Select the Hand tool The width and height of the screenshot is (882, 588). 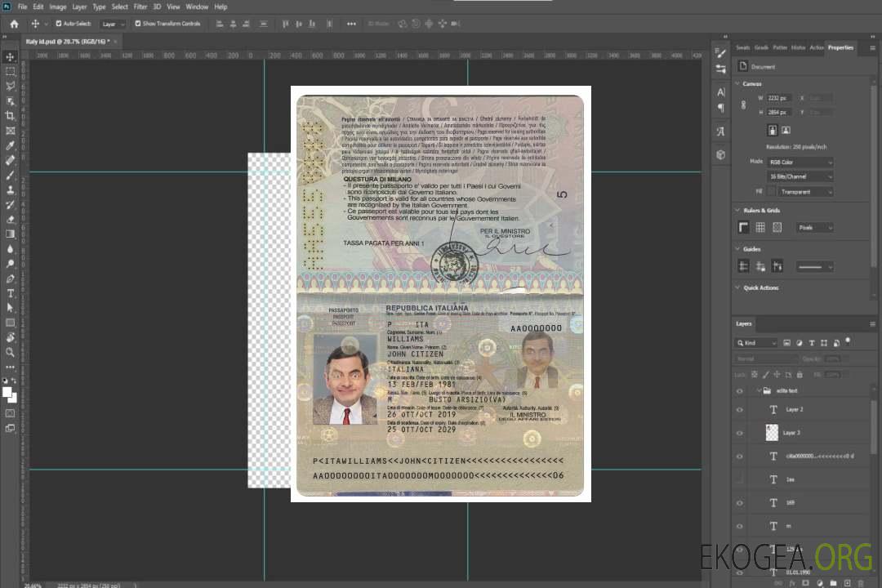[x=10, y=337]
